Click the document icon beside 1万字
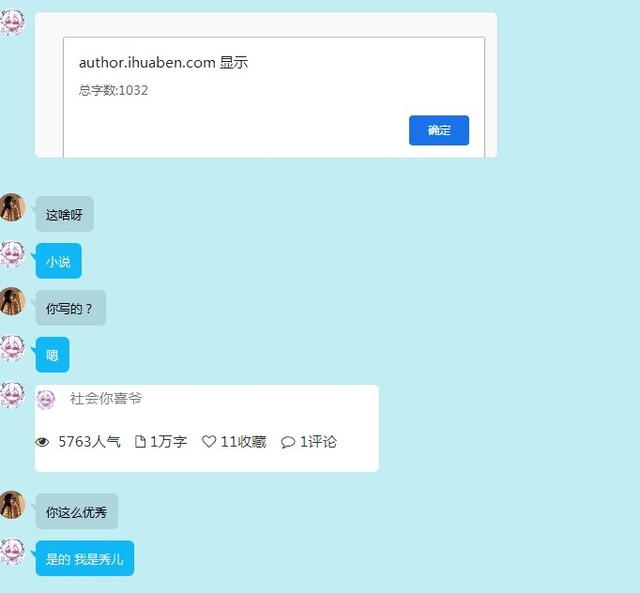640x593 pixels. click(x=140, y=441)
